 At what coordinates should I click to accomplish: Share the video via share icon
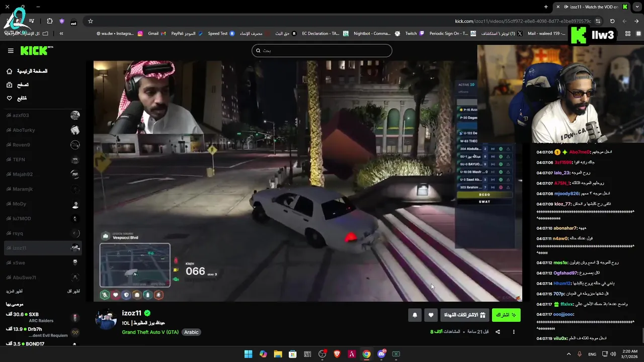[x=498, y=332]
